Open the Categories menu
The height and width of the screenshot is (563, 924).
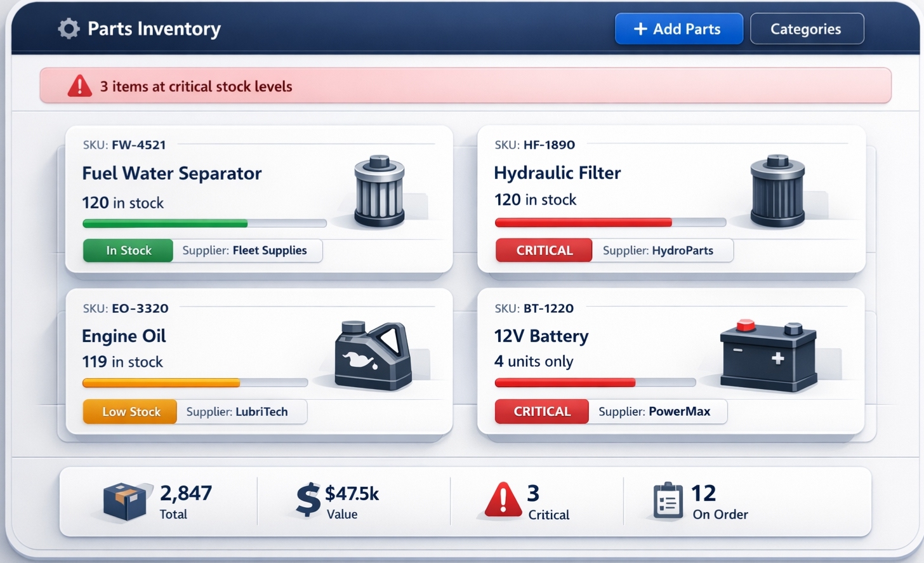tap(807, 29)
